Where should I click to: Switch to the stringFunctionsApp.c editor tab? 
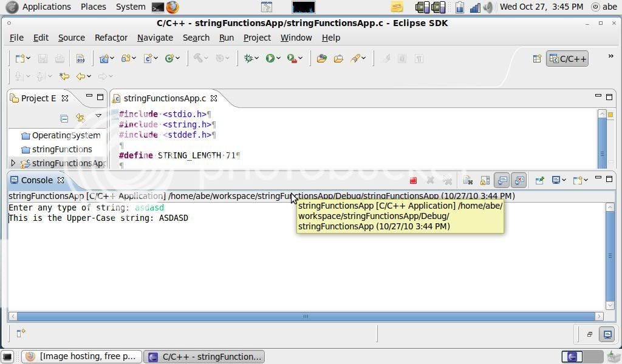point(164,98)
